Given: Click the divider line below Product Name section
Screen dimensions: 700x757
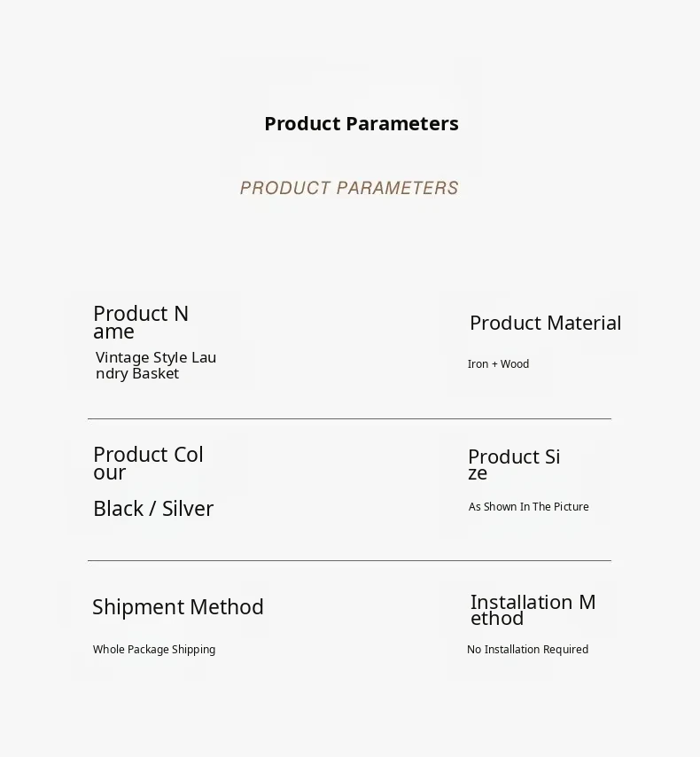Looking at the screenshot, I should coord(349,418).
